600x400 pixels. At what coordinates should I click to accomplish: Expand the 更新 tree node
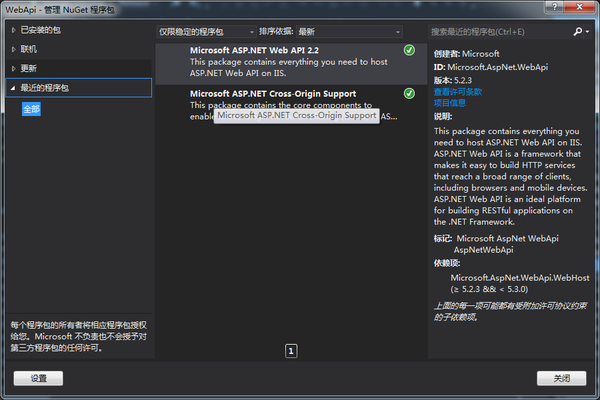pyautogui.click(x=13, y=69)
